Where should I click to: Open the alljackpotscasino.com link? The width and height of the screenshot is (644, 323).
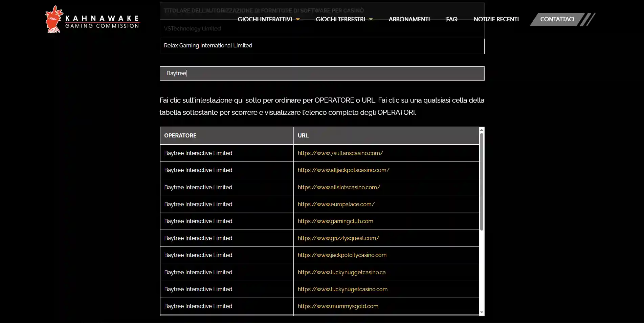[343, 170]
